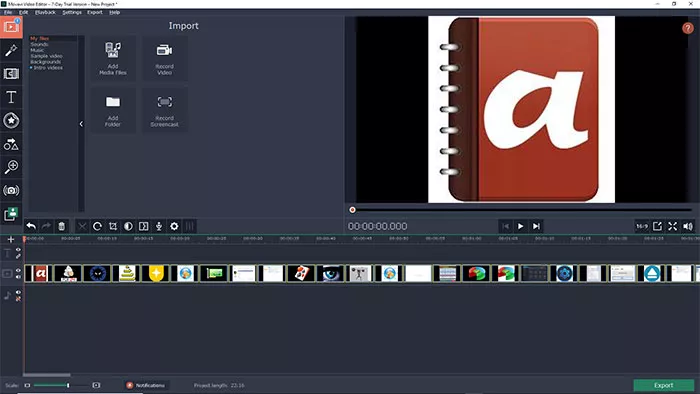This screenshot has width=700, height=394.
Task: Mute the video track audio
Action: (18, 277)
